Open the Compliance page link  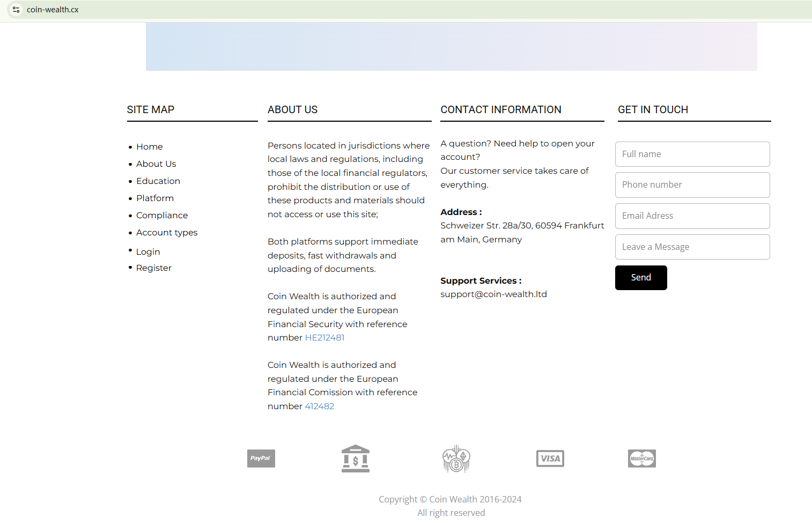click(162, 216)
